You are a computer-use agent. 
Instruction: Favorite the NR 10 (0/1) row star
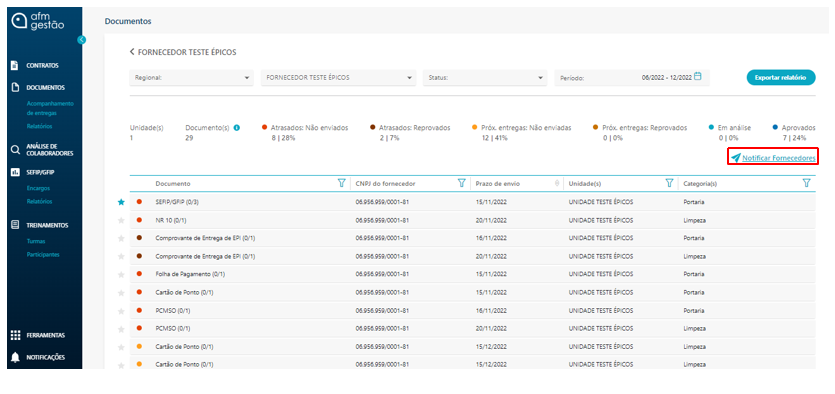[x=121, y=220]
